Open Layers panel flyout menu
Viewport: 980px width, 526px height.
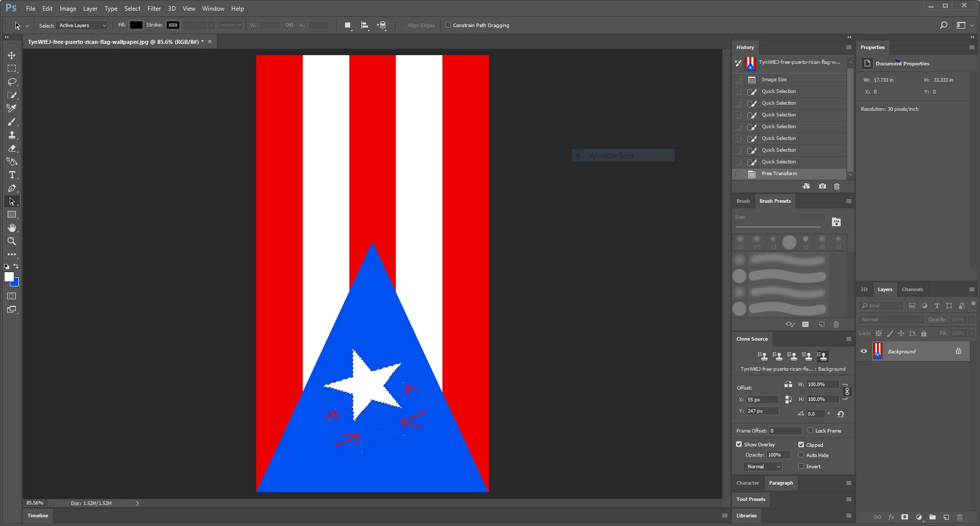tap(972, 289)
